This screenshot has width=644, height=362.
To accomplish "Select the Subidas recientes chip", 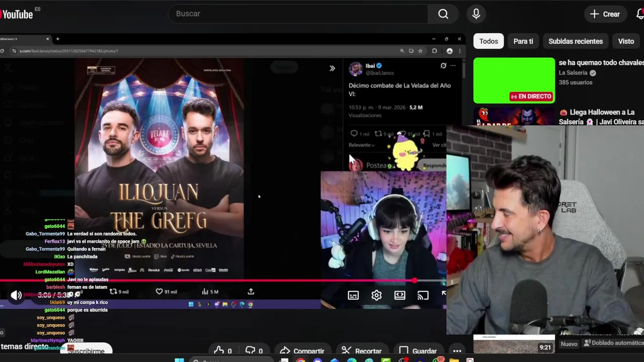I will click(x=576, y=41).
